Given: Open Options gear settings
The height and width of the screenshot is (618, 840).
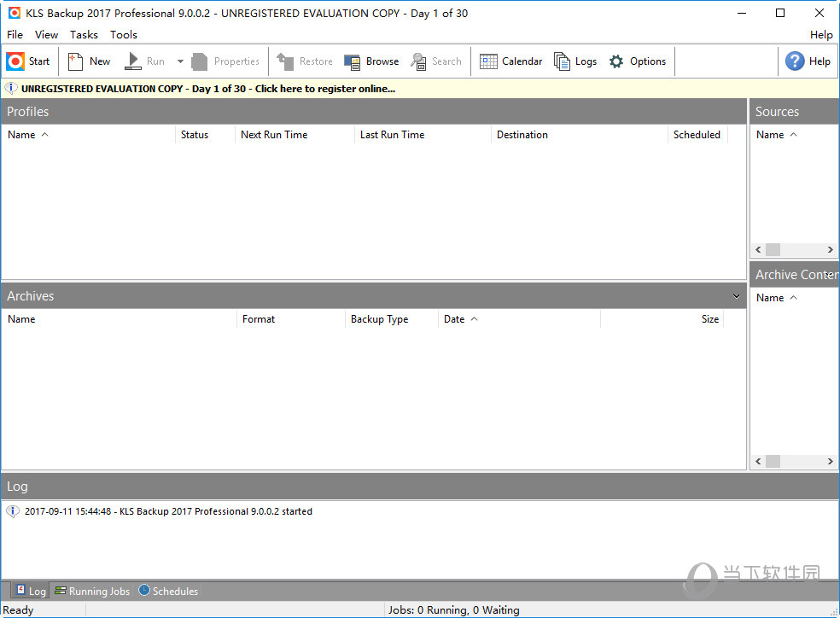Looking at the screenshot, I should 638,61.
